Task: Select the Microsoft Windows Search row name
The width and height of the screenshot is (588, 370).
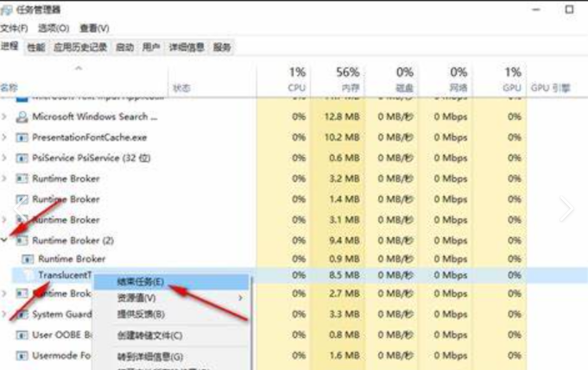Action: coord(95,116)
